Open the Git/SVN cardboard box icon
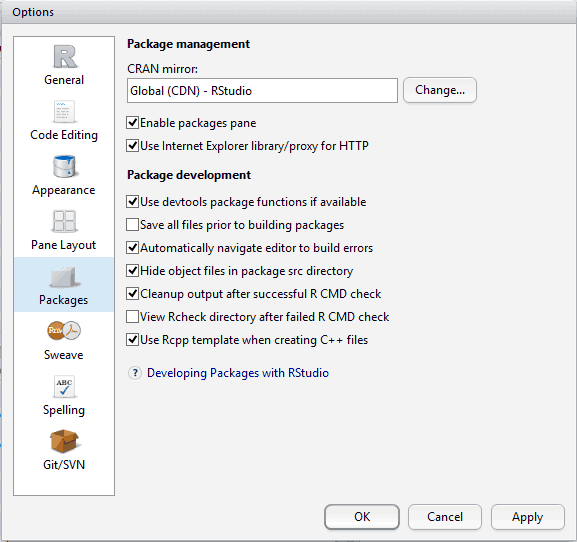The width and height of the screenshot is (577, 542). pos(64,441)
